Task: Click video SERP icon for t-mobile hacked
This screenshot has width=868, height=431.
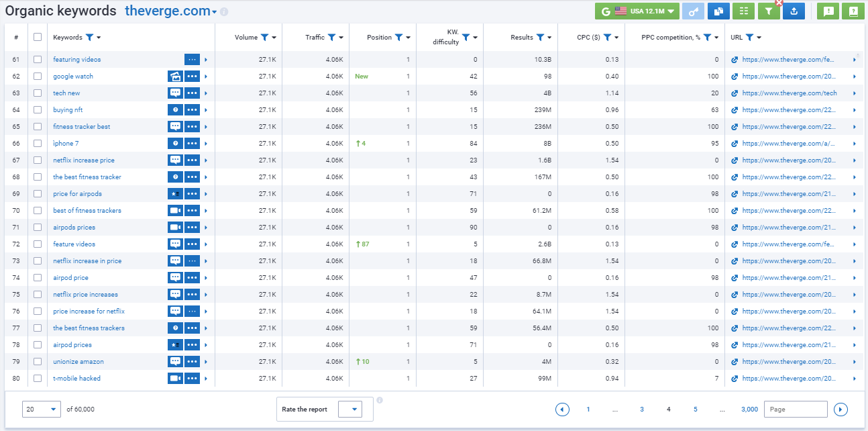Action: point(175,379)
